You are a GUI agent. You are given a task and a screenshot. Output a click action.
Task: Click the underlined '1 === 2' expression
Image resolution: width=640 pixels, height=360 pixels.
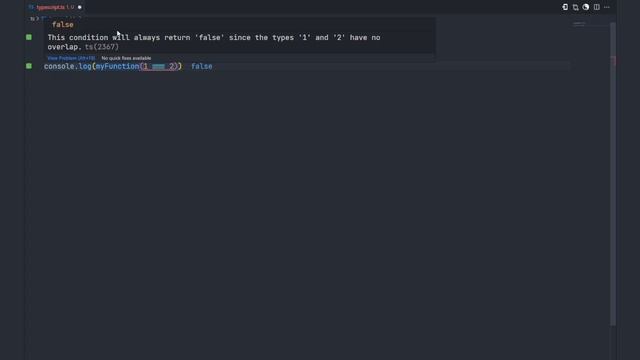pyautogui.click(x=159, y=66)
